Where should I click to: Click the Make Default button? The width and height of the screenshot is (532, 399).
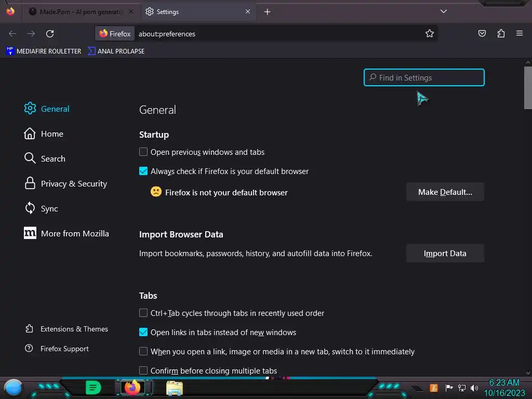click(x=445, y=192)
